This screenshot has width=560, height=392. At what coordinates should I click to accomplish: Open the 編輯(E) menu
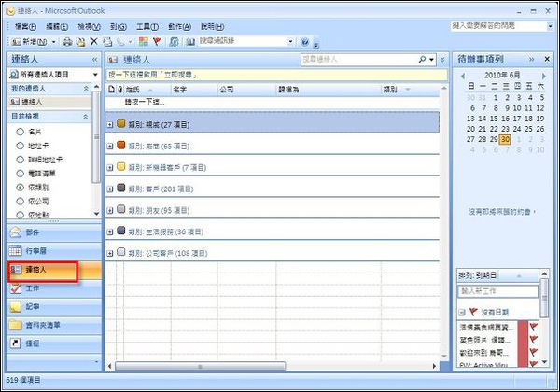57,27
